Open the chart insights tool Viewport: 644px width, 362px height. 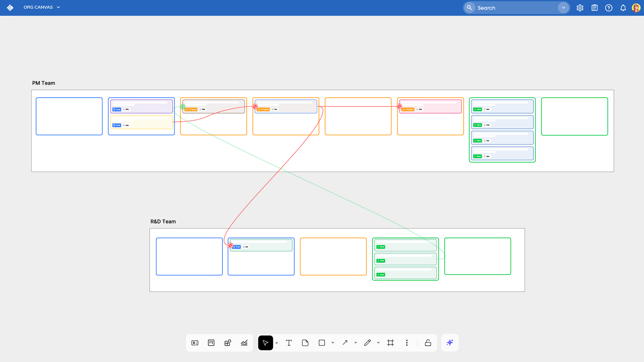(x=244, y=343)
